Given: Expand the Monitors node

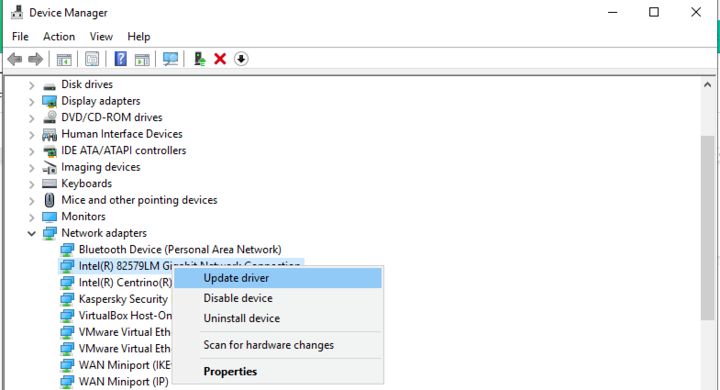Looking at the screenshot, I should pos(31,217).
